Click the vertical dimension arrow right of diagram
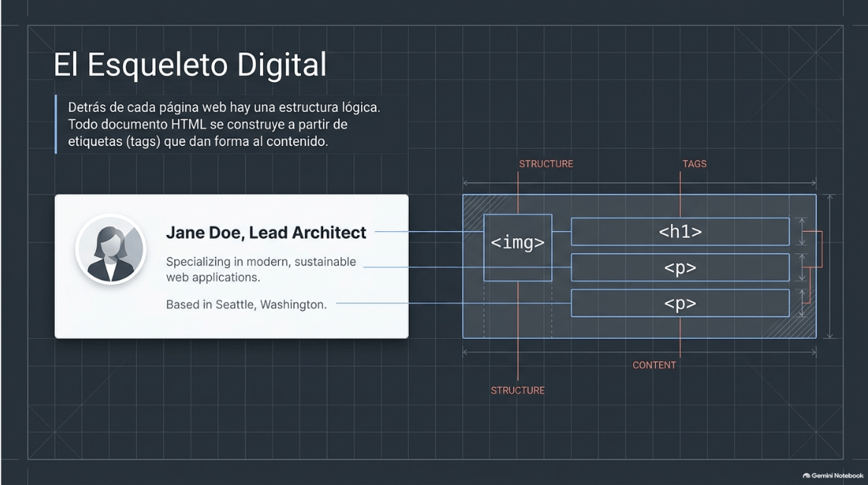The width and height of the screenshot is (868, 485). [x=829, y=266]
